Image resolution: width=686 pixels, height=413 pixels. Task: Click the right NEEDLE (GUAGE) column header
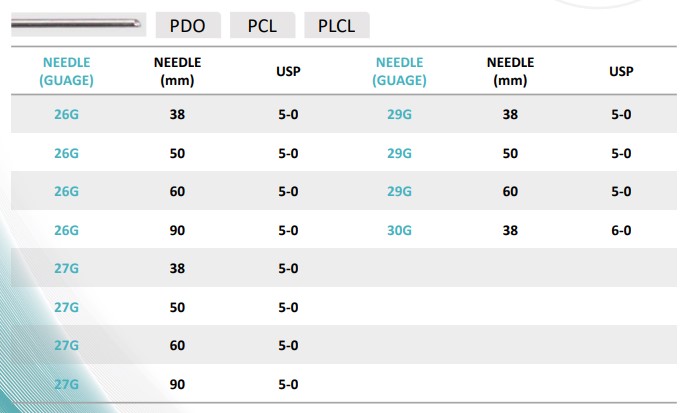click(x=399, y=71)
